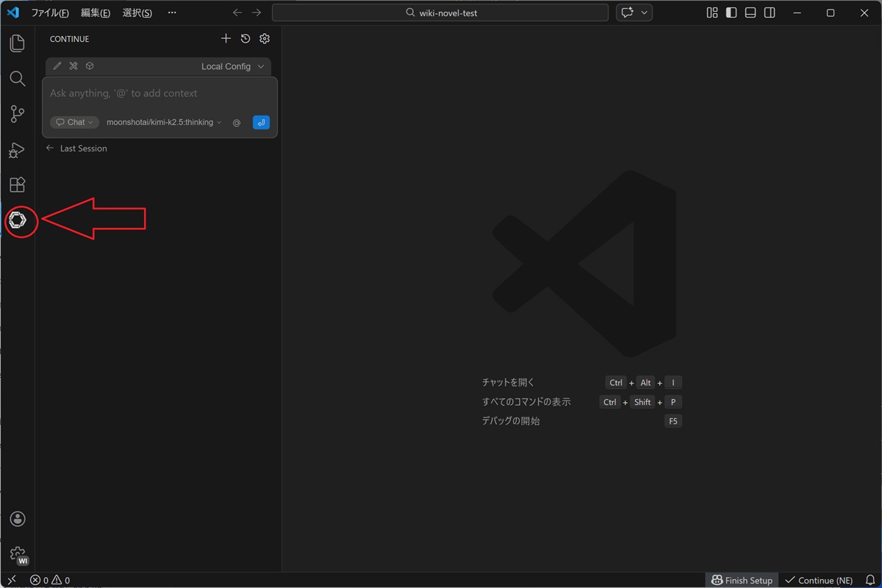
Task: Open the Explorer view in activity bar
Action: coord(18,43)
